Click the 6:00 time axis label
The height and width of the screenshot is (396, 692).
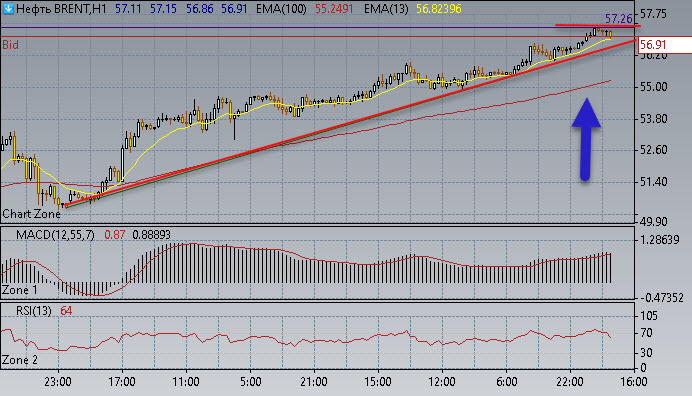[x=506, y=382]
